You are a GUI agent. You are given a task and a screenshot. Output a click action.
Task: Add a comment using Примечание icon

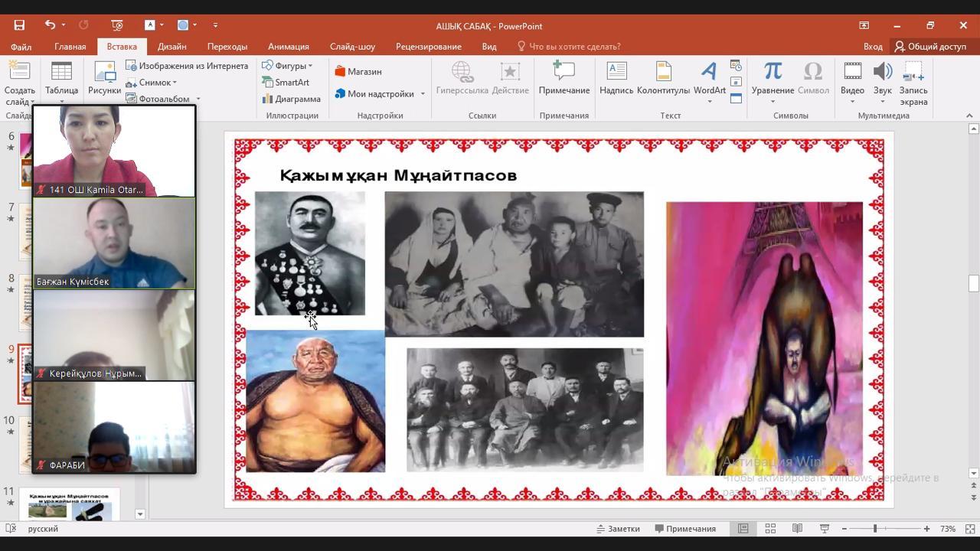coord(563,72)
